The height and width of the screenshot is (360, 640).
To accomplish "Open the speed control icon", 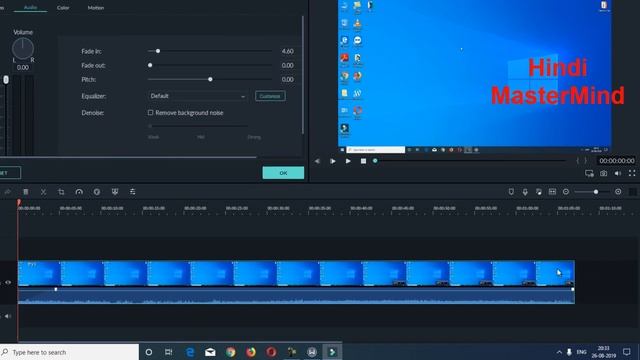I will click(79, 192).
